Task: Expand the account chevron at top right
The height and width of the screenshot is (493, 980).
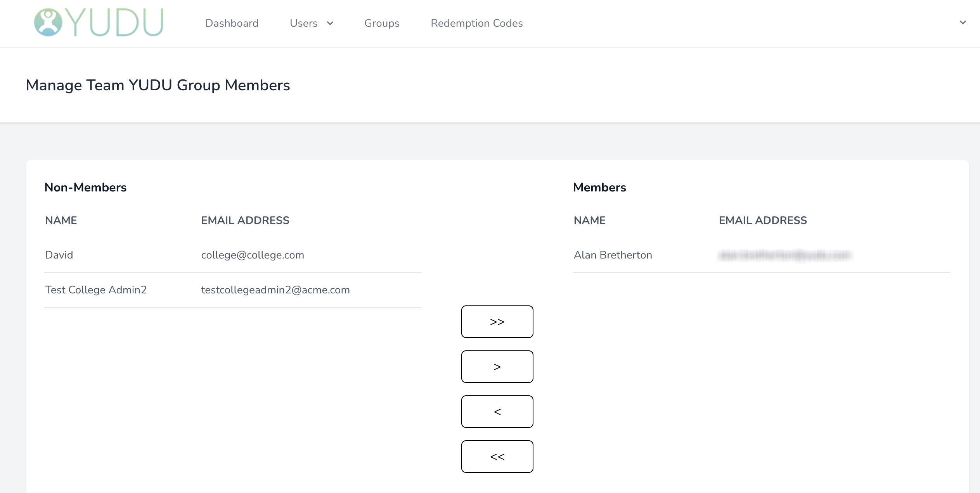Action: (963, 22)
